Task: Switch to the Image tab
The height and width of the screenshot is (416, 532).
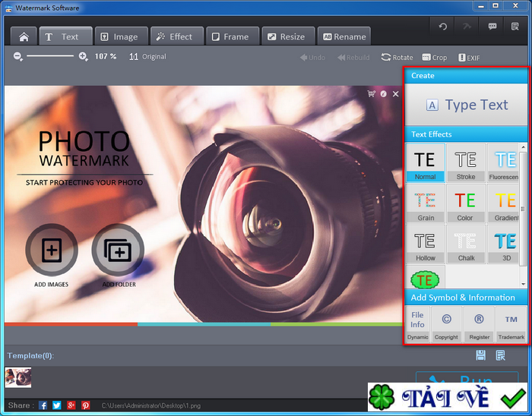Action: 120,36
